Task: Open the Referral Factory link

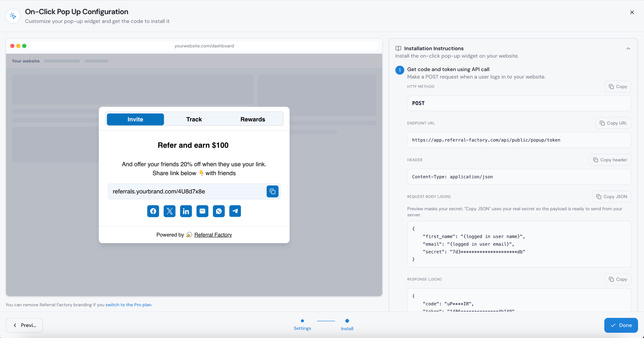Action: coord(213,235)
